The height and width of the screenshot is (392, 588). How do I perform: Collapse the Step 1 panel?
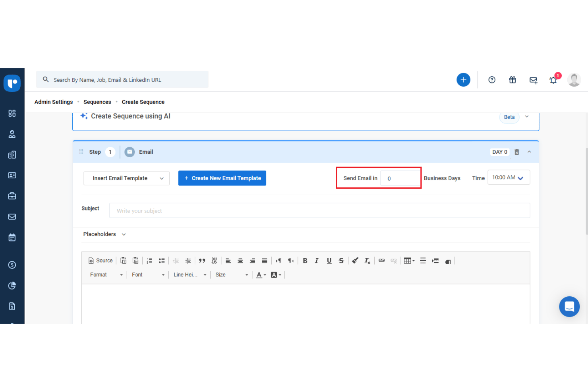pos(529,152)
